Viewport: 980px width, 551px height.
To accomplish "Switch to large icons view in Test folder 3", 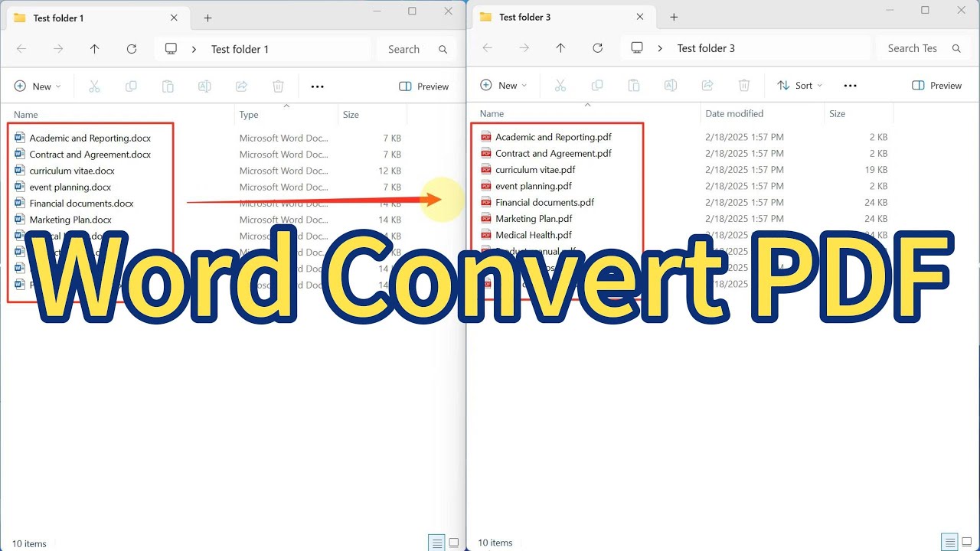I will [966, 543].
